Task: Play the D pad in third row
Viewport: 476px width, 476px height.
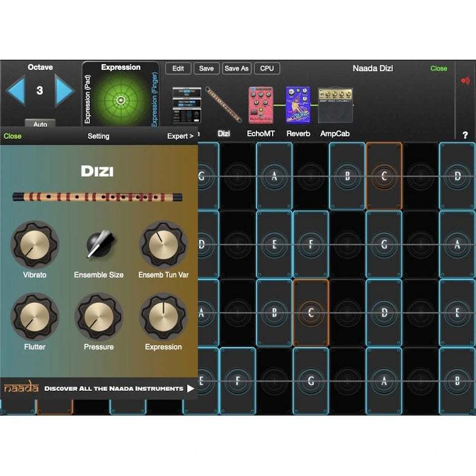Action: tap(384, 313)
